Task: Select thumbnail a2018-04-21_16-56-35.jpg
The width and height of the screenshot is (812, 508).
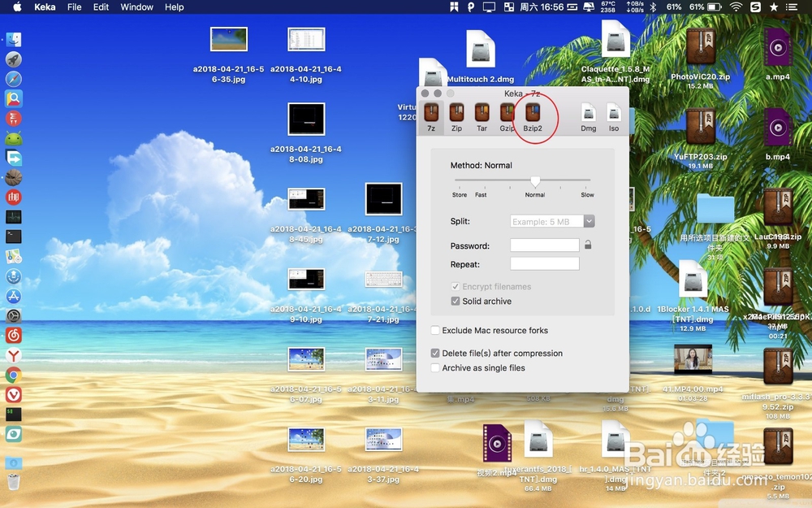Action: [229, 39]
